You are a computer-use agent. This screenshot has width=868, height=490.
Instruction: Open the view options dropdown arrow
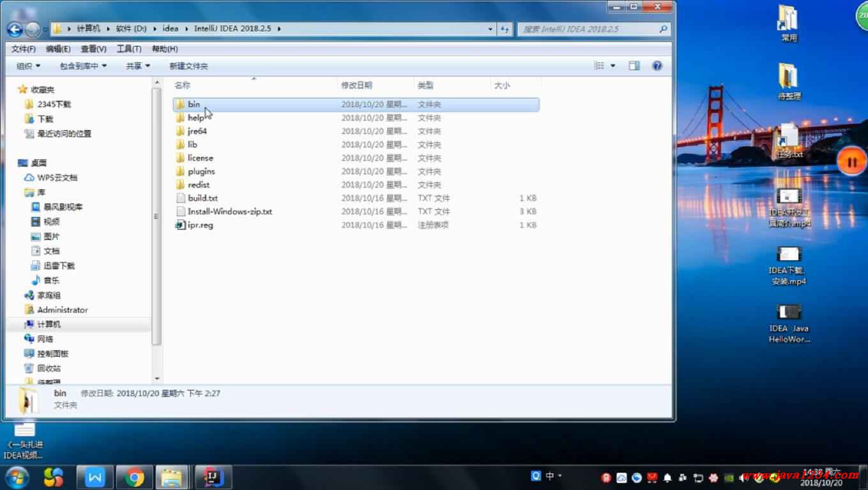coord(613,66)
